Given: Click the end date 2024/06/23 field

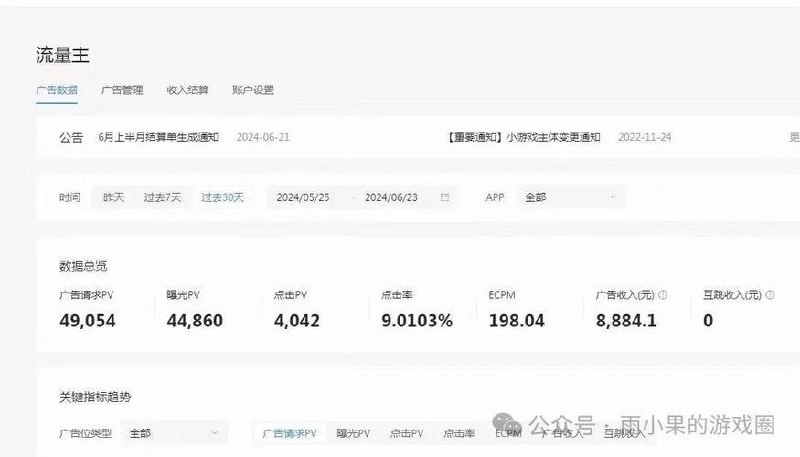Looking at the screenshot, I should (391, 197).
